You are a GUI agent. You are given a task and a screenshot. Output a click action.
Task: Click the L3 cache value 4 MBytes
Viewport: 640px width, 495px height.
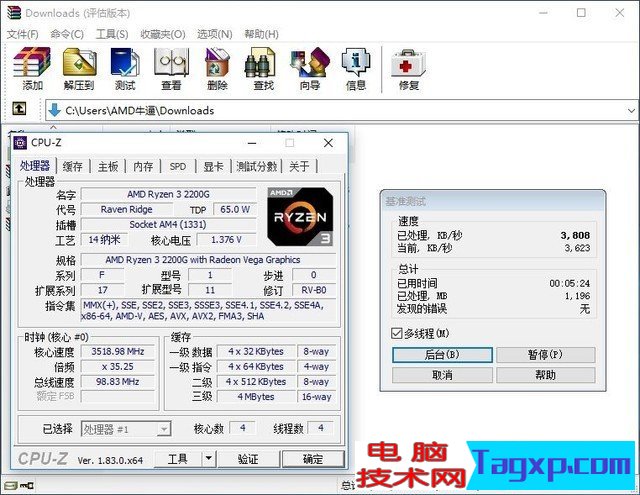256,397
